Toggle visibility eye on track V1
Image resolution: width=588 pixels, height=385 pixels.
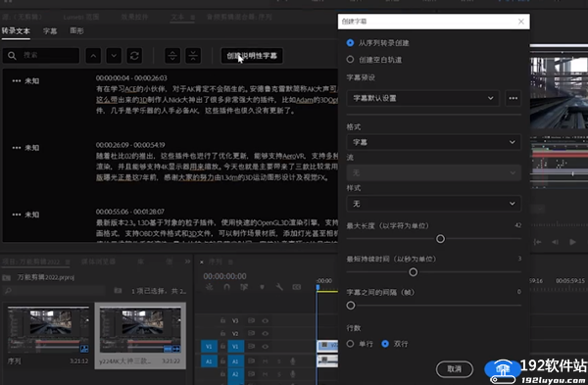(266, 347)
